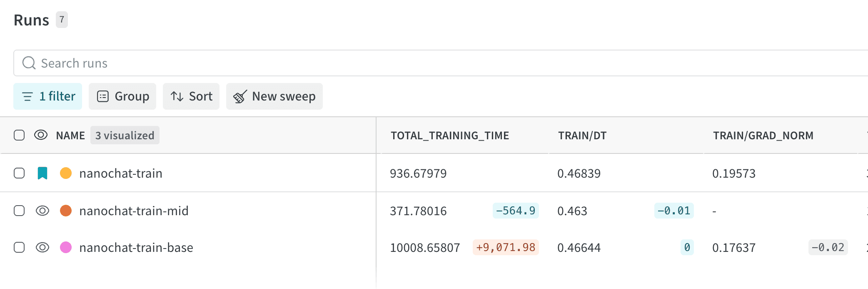Image resolution: width=868 pixels, height=289 pixels.
Task: Click the -0.01 difference badge
Action: click(x=674, y=211)
